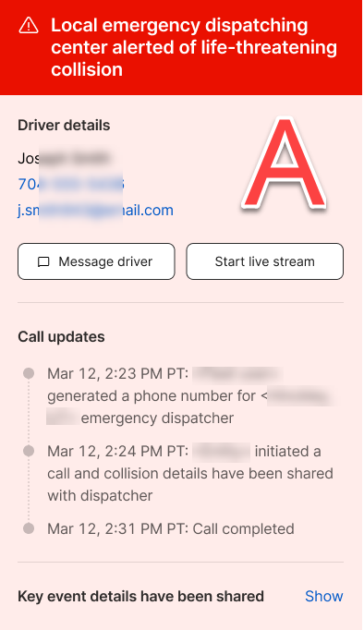Open the Call completed update entry

click(x=171, y=528)
